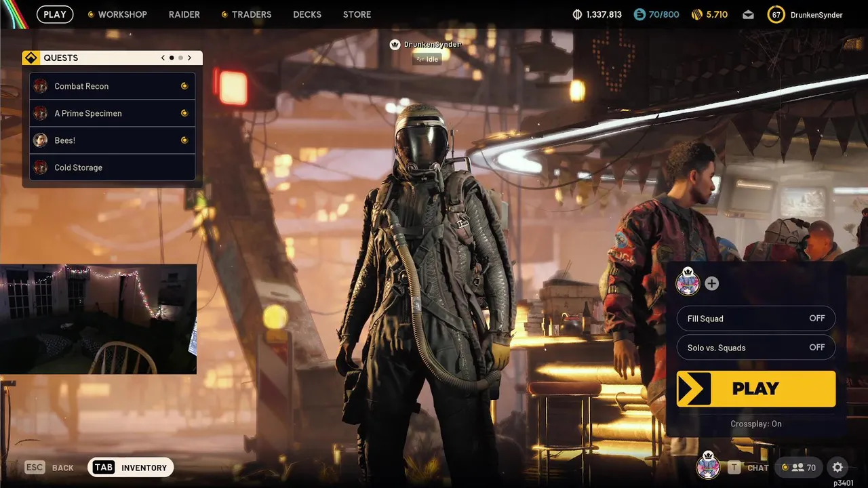This screenshot has width=868, height=488.
Task: Click the level 67 badge
Action: click(776, 14)
